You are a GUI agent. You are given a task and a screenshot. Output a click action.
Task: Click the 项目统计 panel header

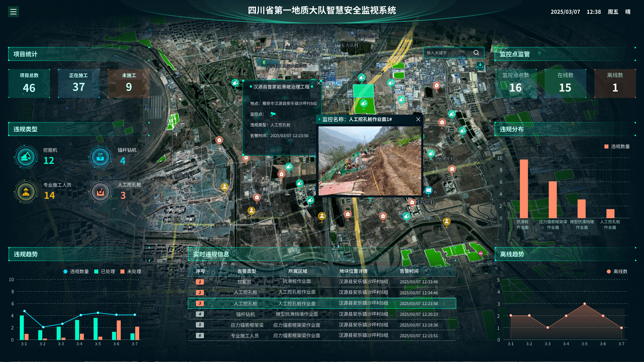pyautogui.click(x=79, y=54)
